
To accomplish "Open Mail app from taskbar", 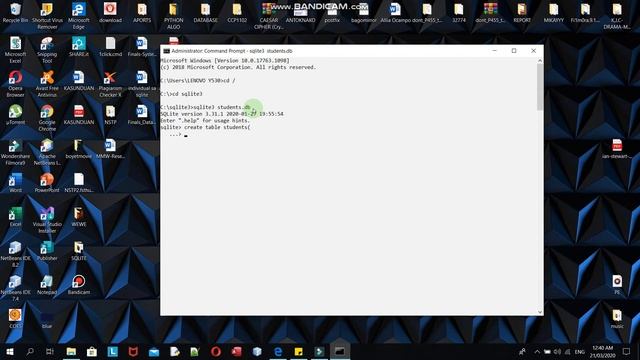I will (x=154, y=351).
